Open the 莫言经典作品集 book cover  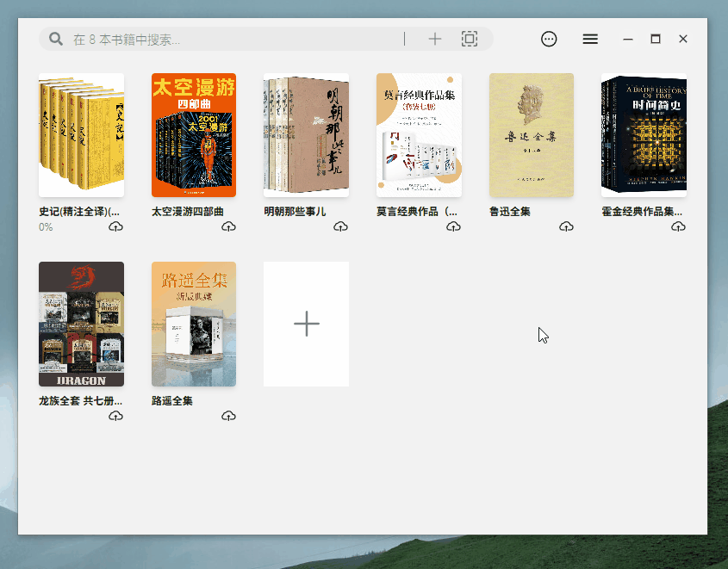pyautogui.click(x=419, y=135)
